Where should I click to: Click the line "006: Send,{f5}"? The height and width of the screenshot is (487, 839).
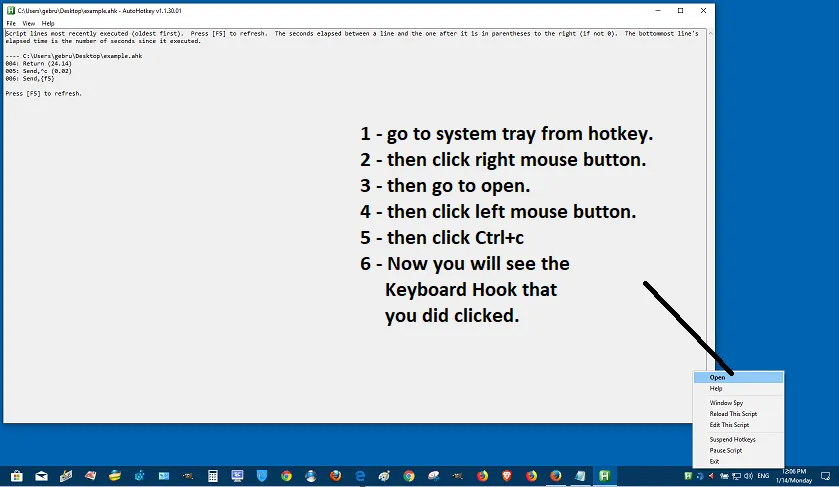[30, 78]
